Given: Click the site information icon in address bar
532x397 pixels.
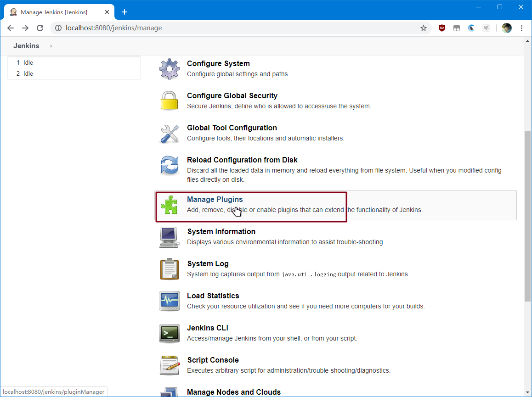Looking at the screenshot, I should coord(58,28).
